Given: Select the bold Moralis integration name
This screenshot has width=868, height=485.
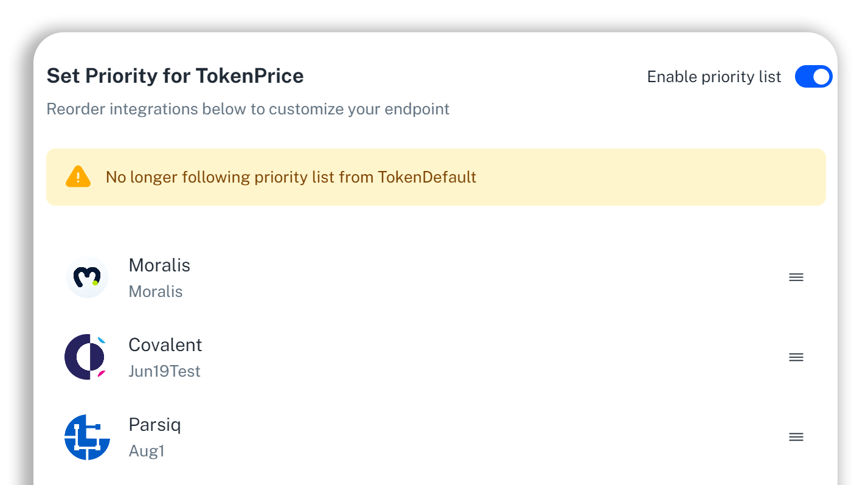Looking at the screenshot, I should 159,265.
